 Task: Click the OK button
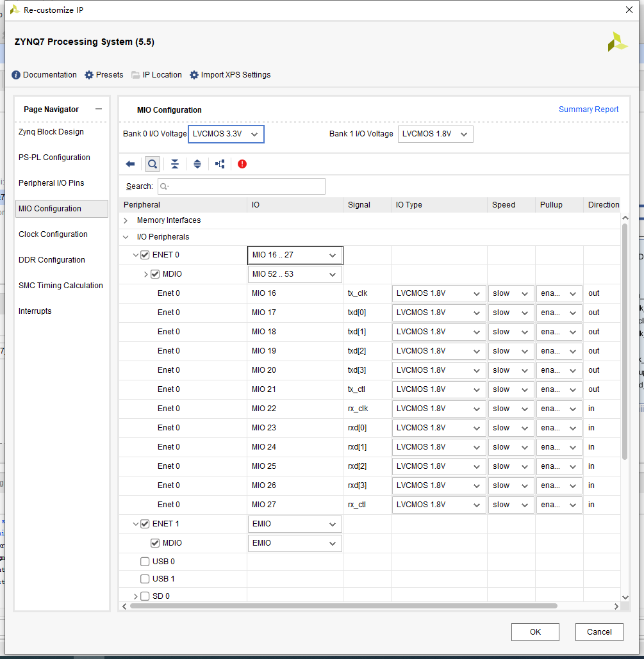click(535, 631)
